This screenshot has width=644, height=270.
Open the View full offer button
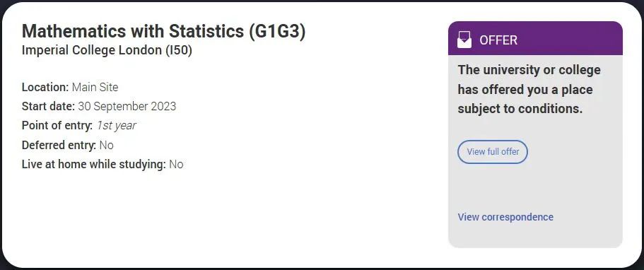[493, 152]
